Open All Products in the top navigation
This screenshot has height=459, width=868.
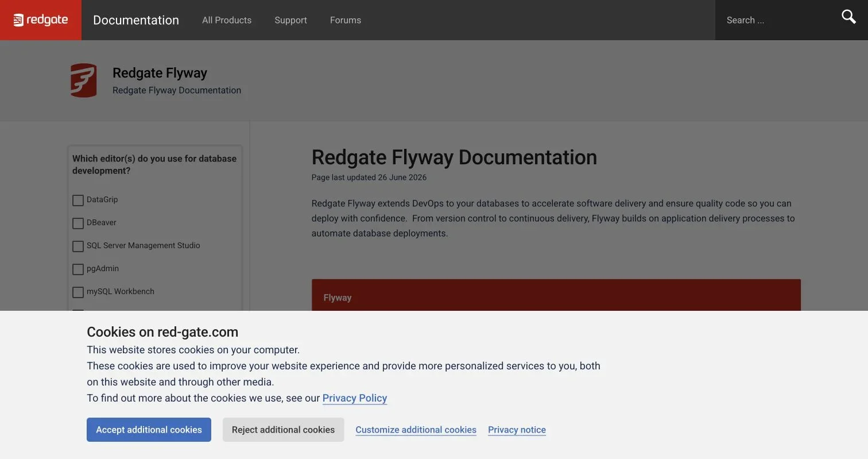(227, 20)
